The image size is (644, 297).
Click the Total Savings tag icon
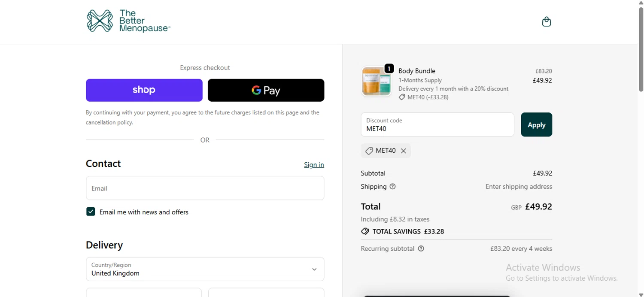(x=365, y=231)
